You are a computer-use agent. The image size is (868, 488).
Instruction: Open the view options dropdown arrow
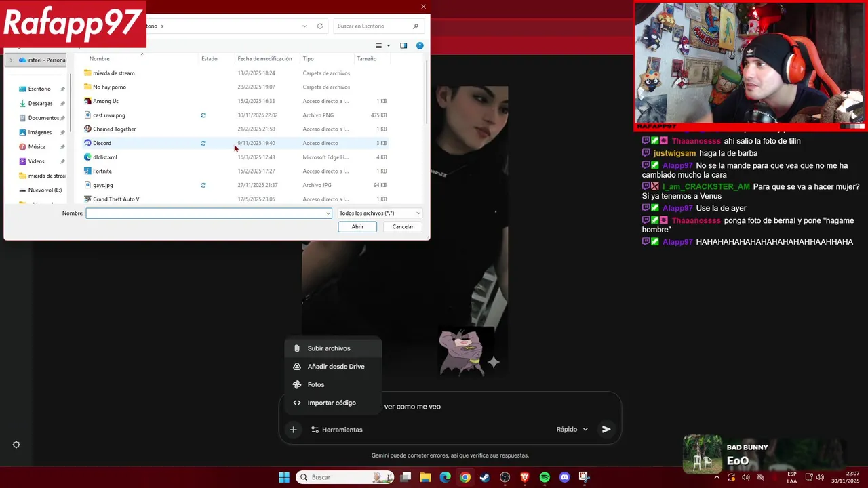pyautogui.click(x=389, y=45)
